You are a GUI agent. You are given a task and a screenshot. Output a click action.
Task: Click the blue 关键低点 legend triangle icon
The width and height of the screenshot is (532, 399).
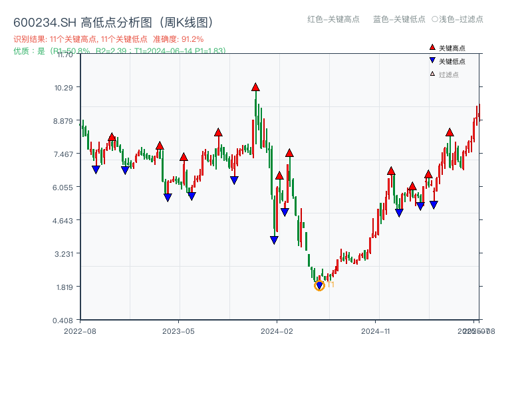432,61
